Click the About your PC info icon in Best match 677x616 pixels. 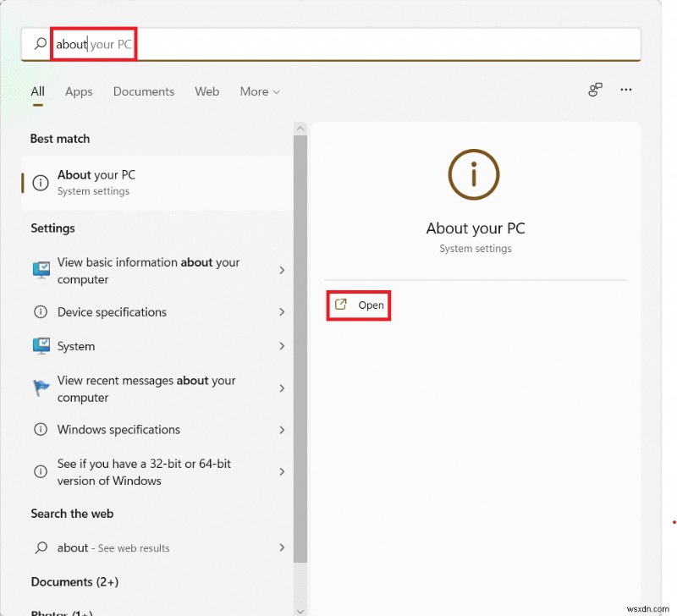41,183
